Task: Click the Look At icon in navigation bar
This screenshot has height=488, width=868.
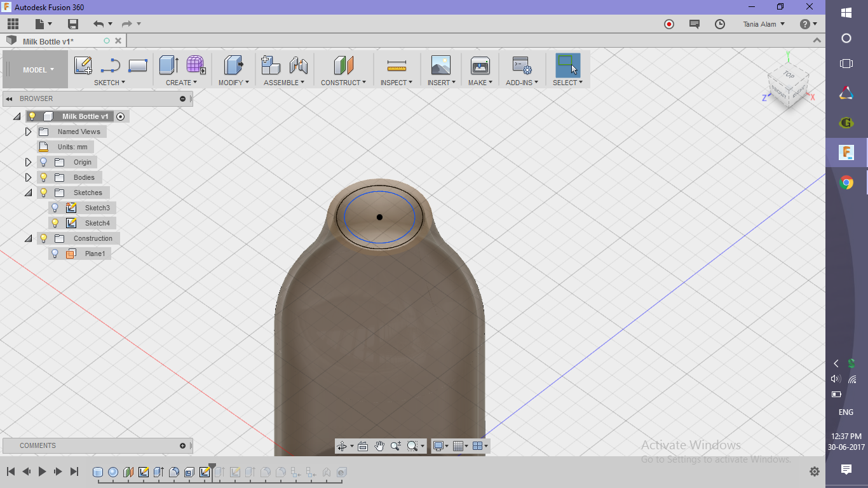Action: (362, 446)
